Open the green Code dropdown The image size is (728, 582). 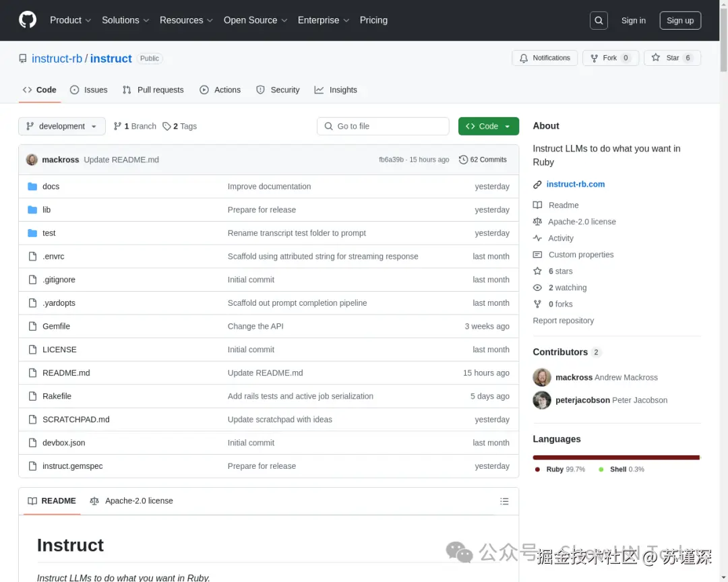[489, 126]
